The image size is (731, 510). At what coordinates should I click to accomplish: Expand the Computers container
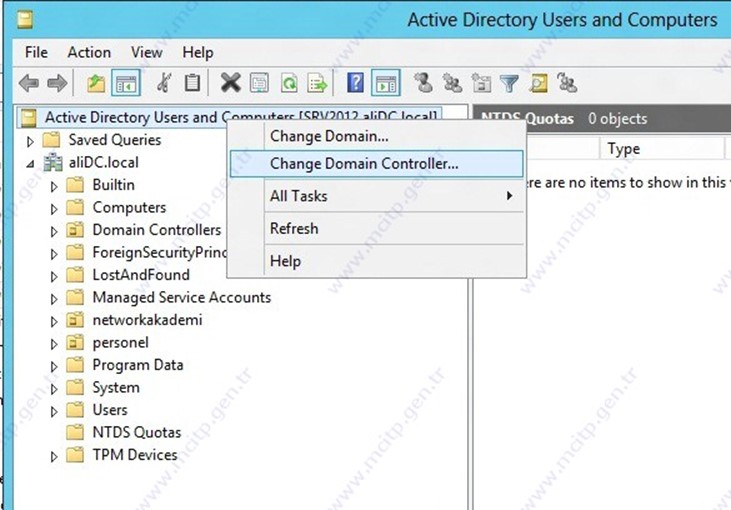[54, 209]
